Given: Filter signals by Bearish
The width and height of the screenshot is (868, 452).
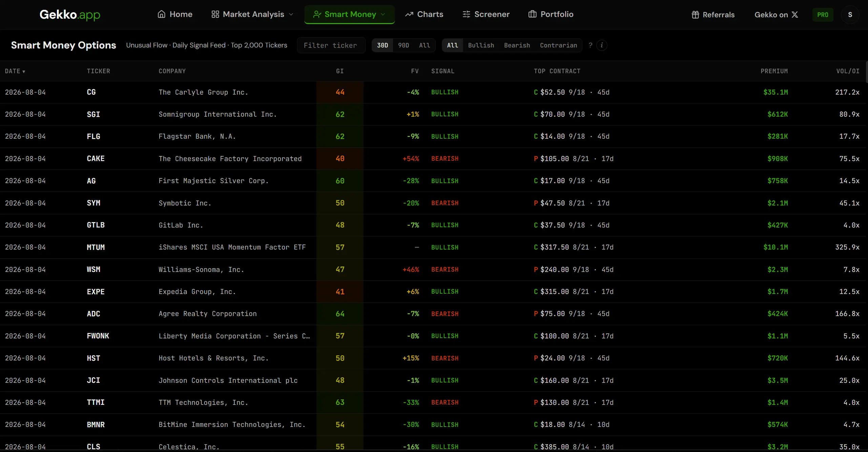Looking at the screenshot, I should (x=517, y=45).
